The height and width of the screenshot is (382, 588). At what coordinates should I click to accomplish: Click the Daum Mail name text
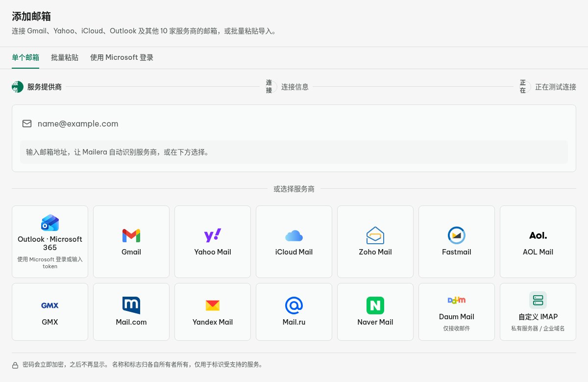coord(457,317)
